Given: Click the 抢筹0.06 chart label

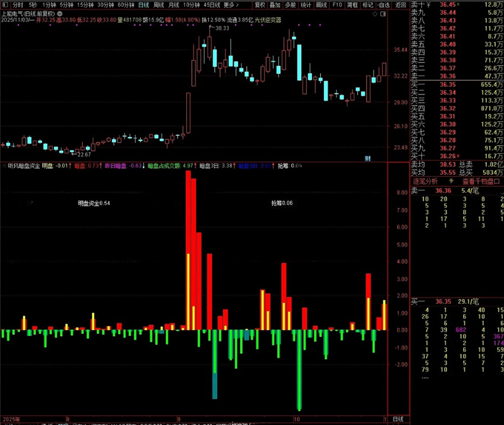Looking at the screenshot, I should [x=282, y=203].
